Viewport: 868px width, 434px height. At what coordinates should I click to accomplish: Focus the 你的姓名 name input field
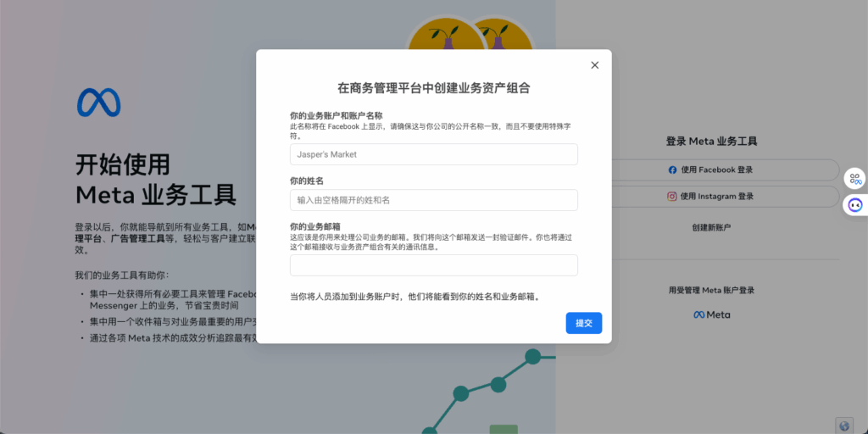[433, 200]
